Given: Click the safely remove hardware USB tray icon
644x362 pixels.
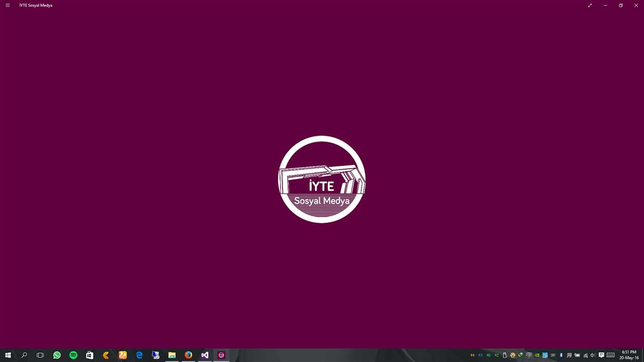Looking at the screenshot, I should [x=505, y=355].
